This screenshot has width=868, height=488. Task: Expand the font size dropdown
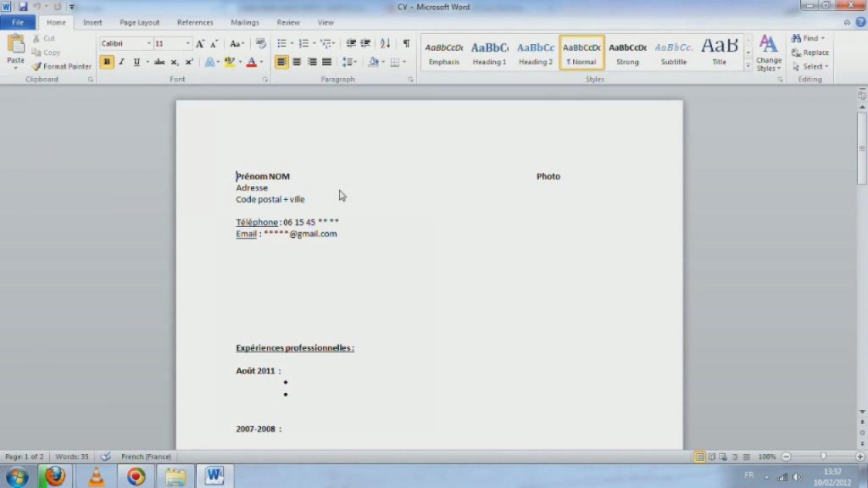coord(187,43)
